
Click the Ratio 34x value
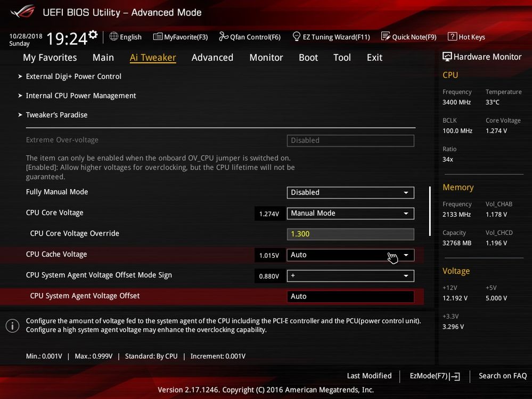coord(447,159)
